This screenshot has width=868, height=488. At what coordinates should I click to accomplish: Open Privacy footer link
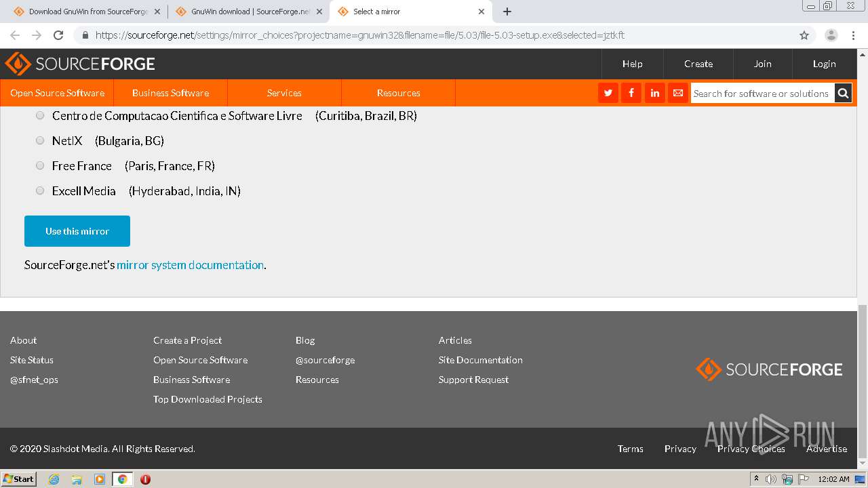680,449
